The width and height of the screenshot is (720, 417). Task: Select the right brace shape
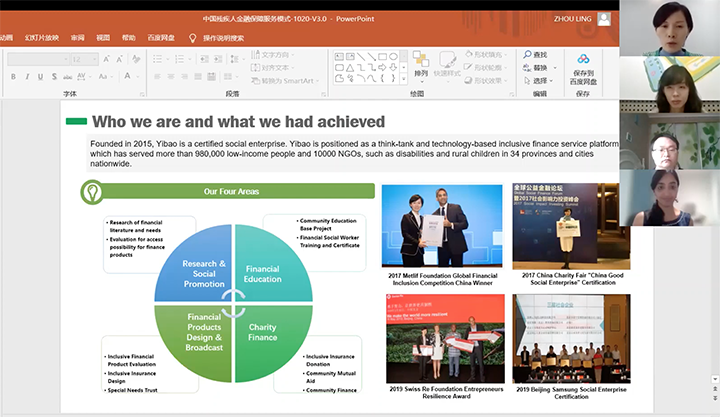click(x=394, y=79)
